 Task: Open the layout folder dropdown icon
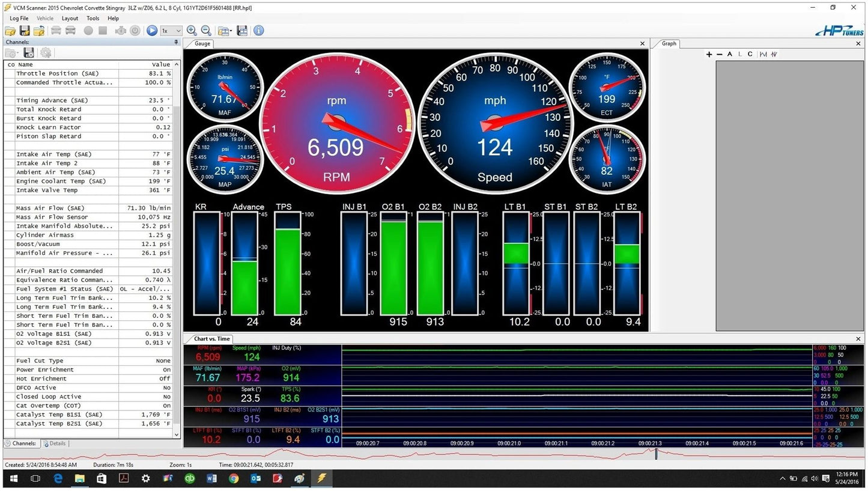point(225,30)
